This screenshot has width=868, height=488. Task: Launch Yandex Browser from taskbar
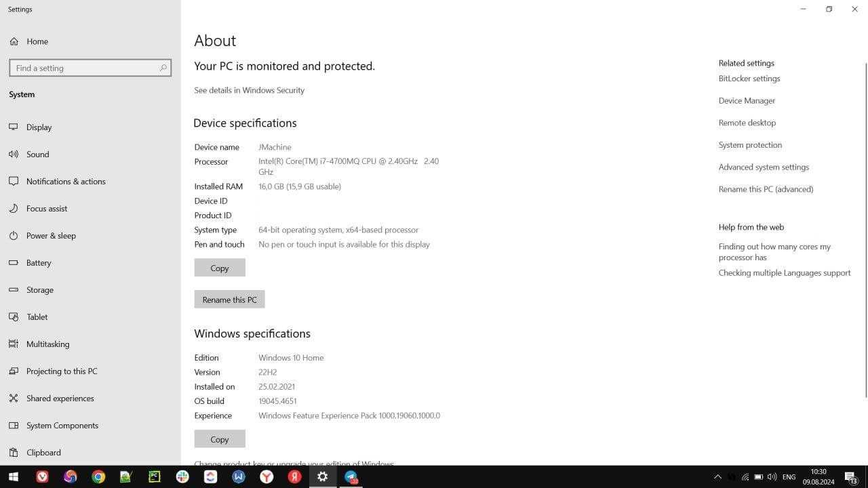(x=267, y=476)
